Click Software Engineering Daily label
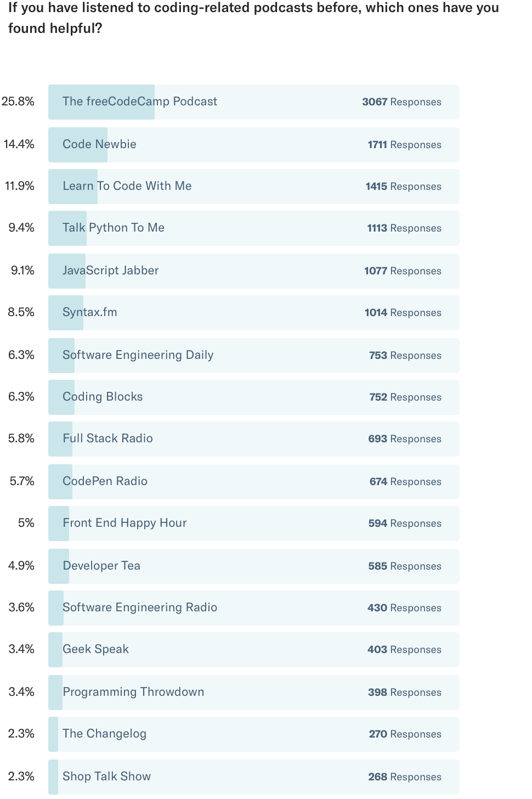 (x=138, y=355)
